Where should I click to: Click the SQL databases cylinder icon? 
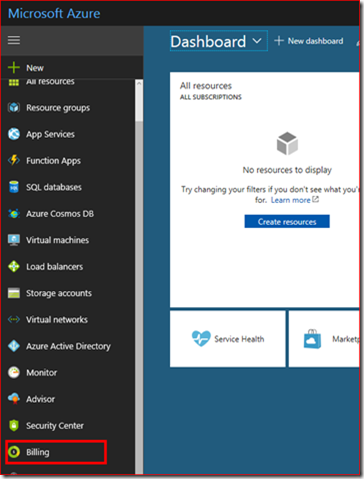click(x=14, y=187)
